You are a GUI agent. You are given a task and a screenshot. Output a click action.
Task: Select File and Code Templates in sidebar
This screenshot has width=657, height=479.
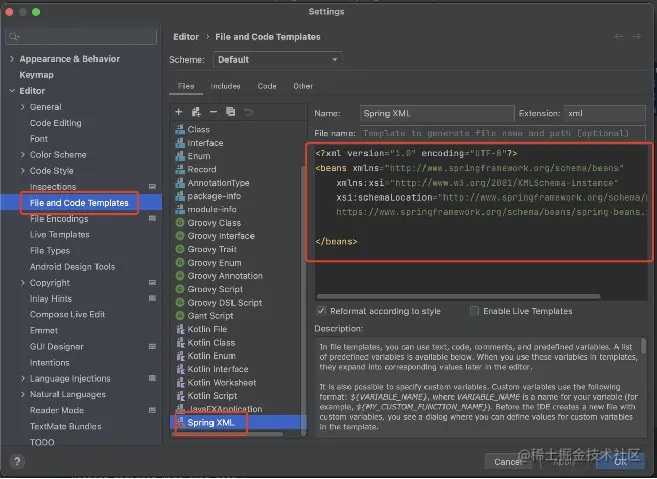pos(79,203)
